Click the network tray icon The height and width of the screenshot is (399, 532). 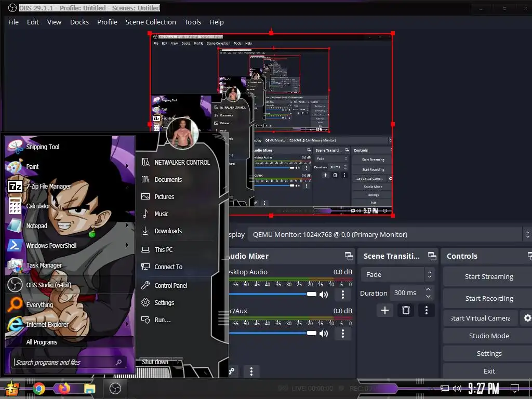pos(445,389)
